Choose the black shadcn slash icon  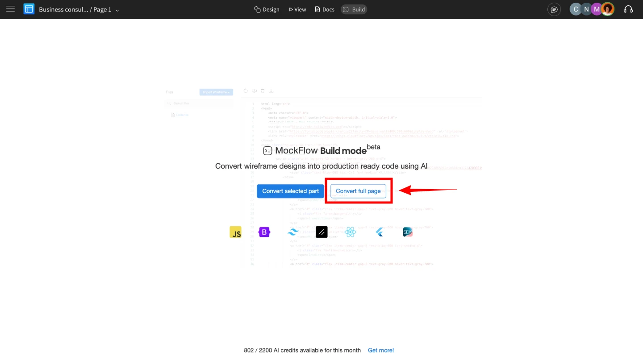321,232
